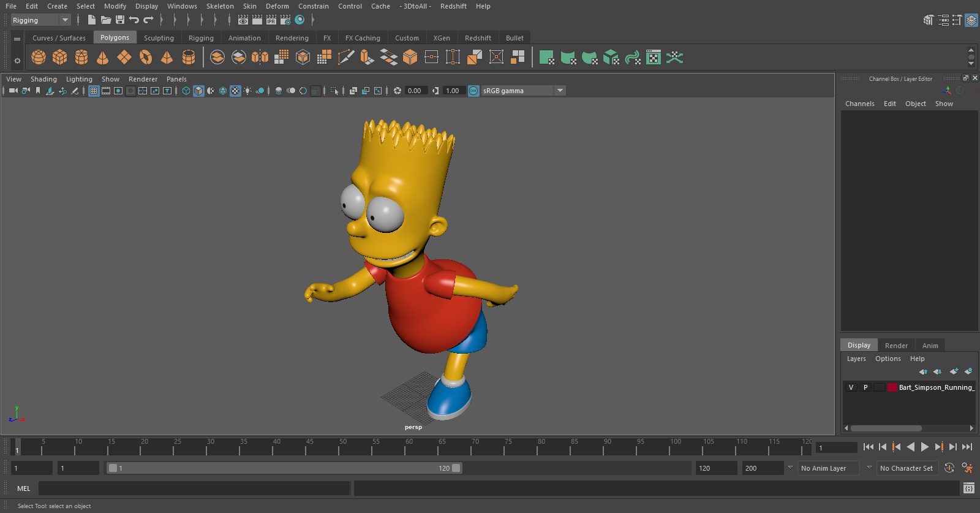
Task: Open the Channels menu in Channel Box
Action: pyautogui.click(x=859, y=104)
